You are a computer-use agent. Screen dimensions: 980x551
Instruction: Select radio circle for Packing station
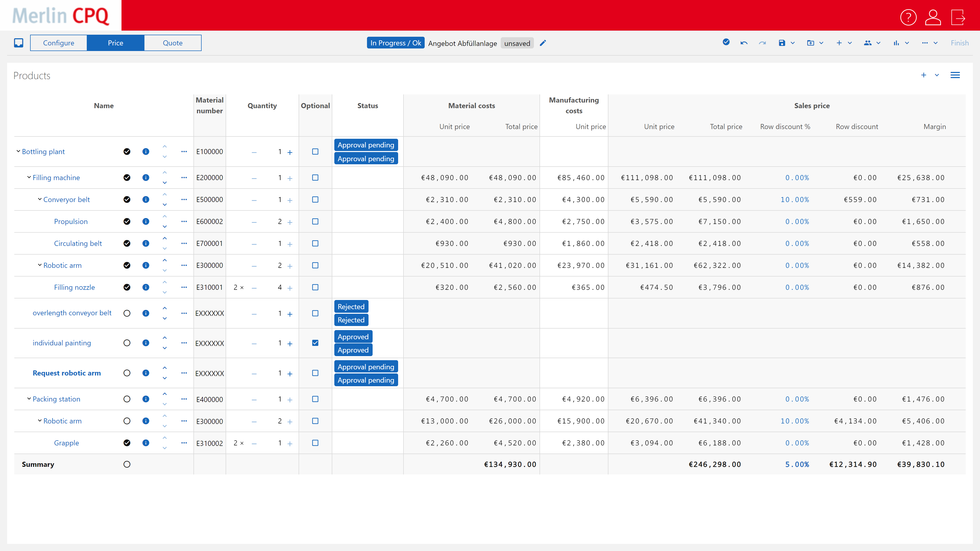127,399
